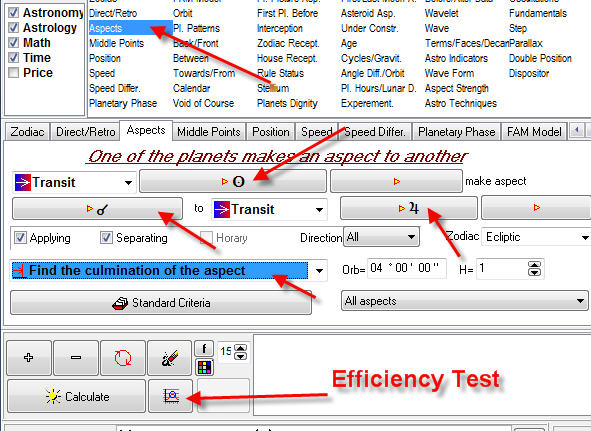Screen dimensions: 591x431
Task: Switch to the Middle Points tab
Action: tap(209, 132)
